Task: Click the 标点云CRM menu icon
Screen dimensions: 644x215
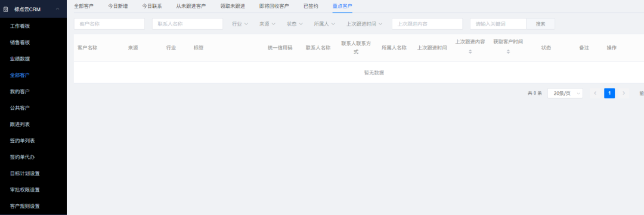Action: [6, 8]
